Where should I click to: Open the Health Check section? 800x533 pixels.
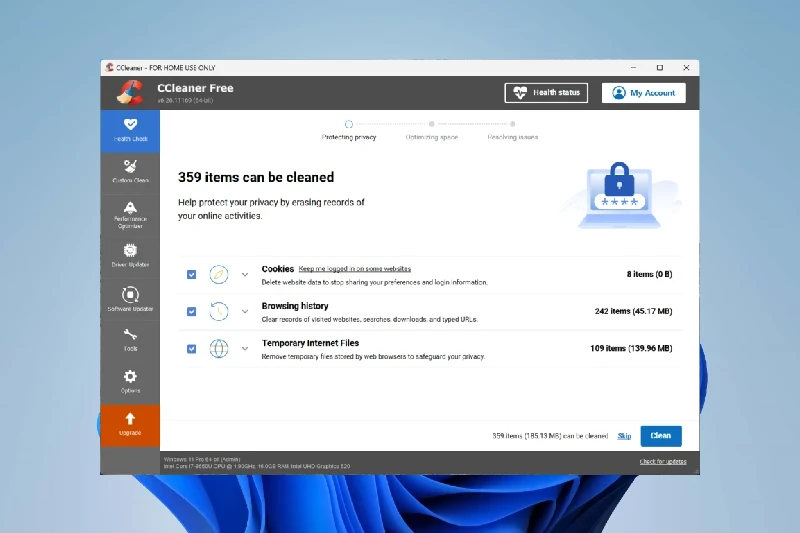130,131
